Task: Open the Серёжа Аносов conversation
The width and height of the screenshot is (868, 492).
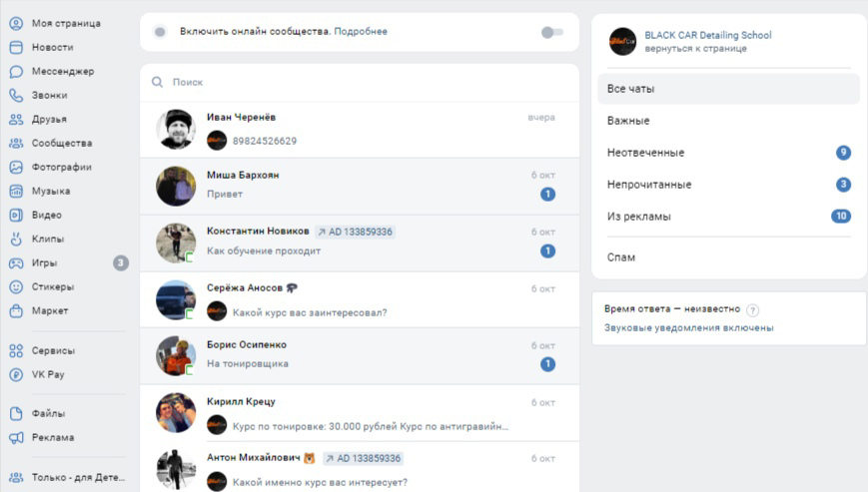Action: [x=360, y=300]
